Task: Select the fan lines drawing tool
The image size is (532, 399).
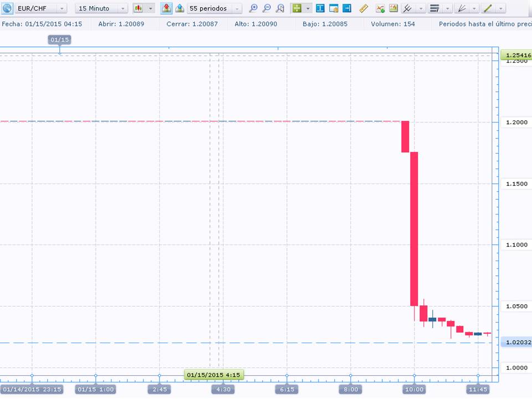Action: [462, 8]
